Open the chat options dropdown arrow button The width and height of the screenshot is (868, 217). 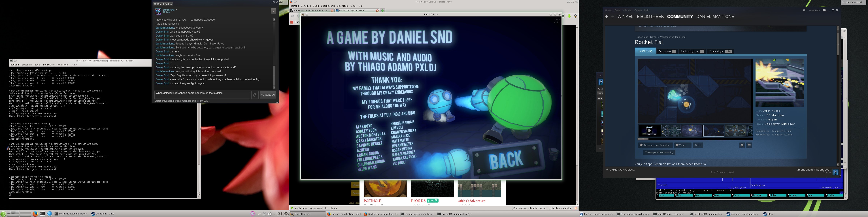(273, 11)
